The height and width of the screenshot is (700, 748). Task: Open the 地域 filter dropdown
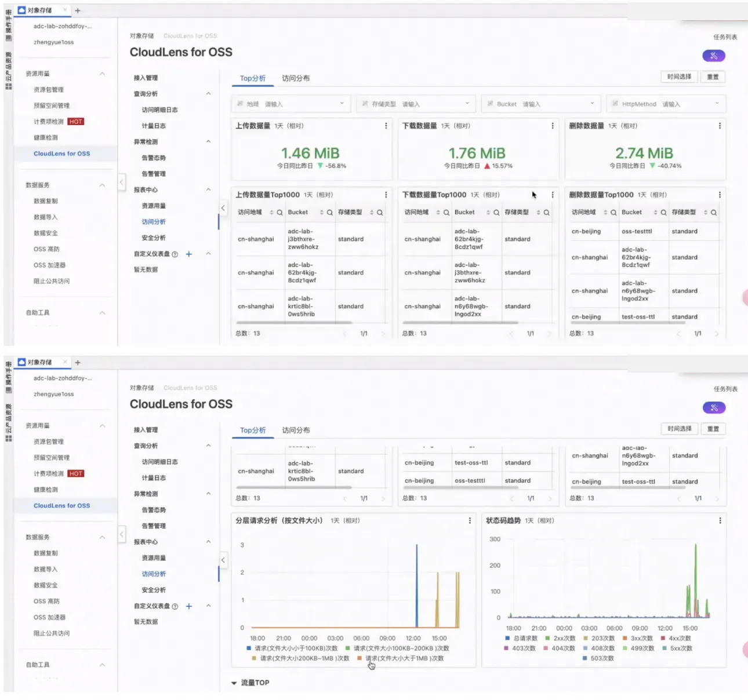[291, 104]
